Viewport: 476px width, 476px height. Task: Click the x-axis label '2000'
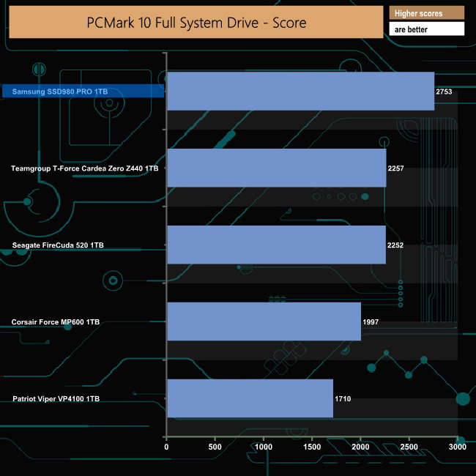[x=360, y=447]
